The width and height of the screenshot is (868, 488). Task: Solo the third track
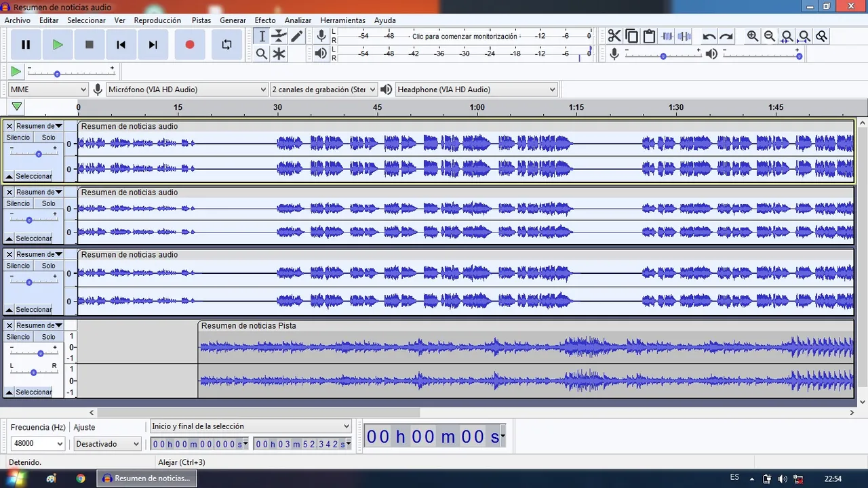coord(48,266)
